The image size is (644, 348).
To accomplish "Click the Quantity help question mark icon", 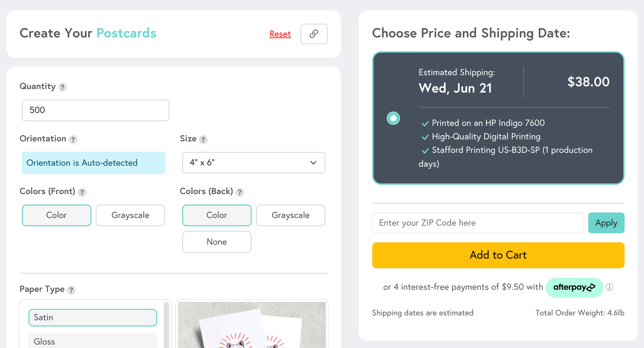I will (x=63, y=87).
